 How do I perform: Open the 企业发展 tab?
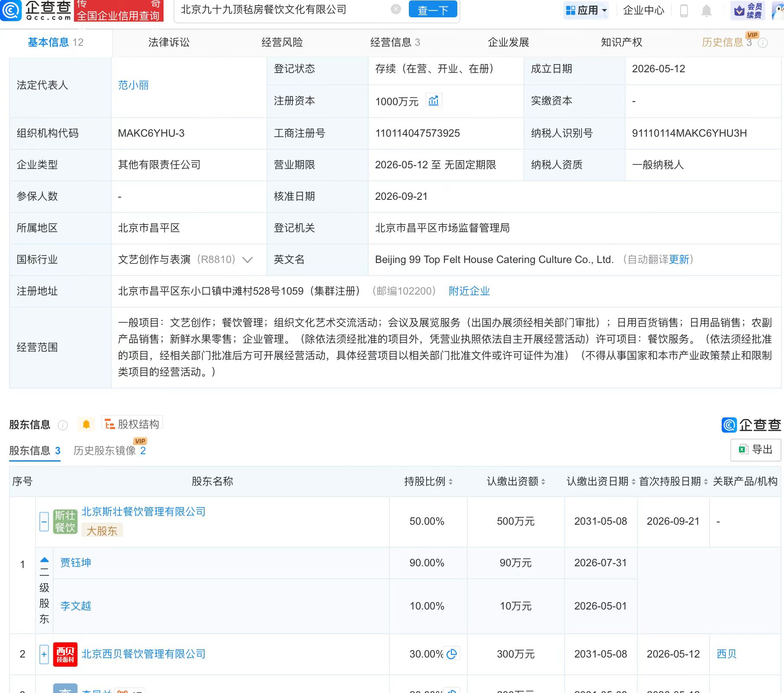click(x=508, y=42)
